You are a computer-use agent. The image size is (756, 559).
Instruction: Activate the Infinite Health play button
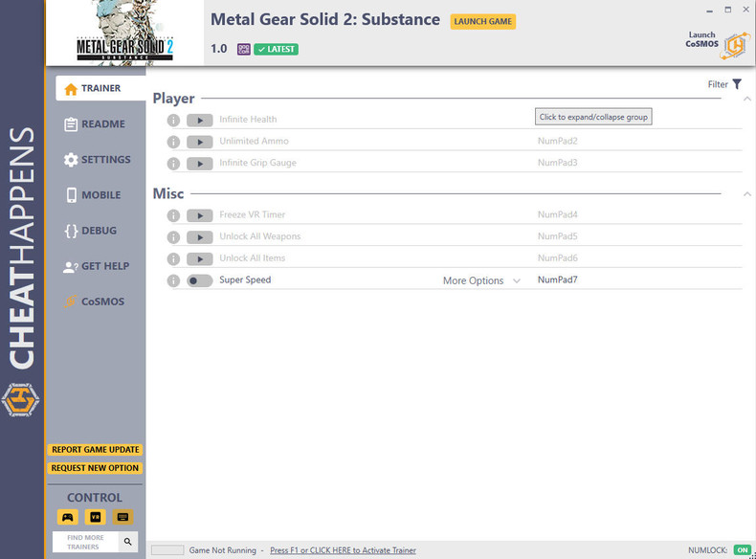[200, 120]
